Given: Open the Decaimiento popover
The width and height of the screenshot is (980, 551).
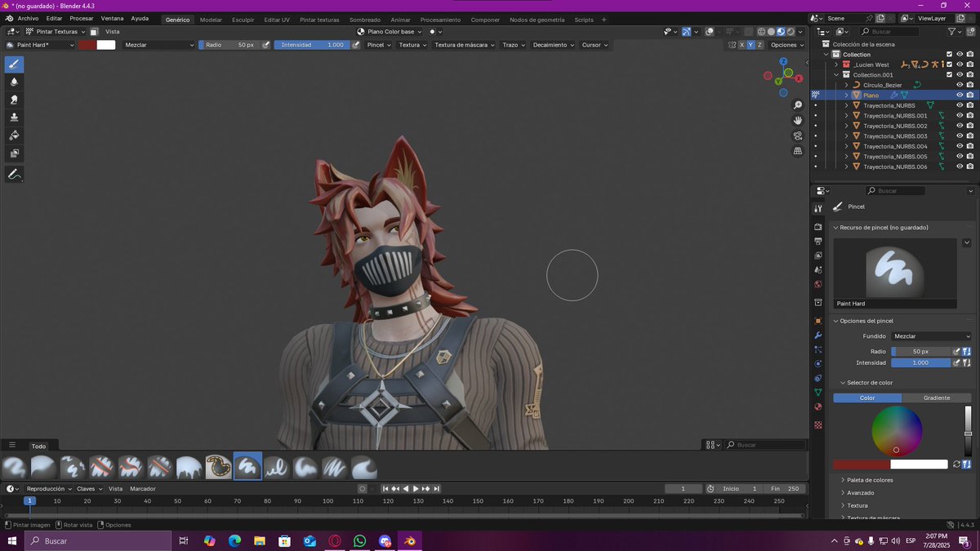Looking at the screenshot, I should click(x=553, y=45).
